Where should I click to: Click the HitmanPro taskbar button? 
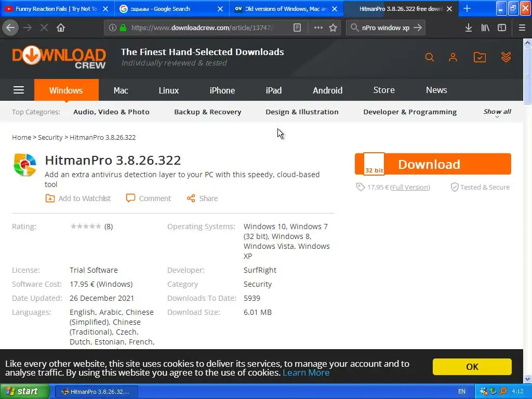(96, 392)
